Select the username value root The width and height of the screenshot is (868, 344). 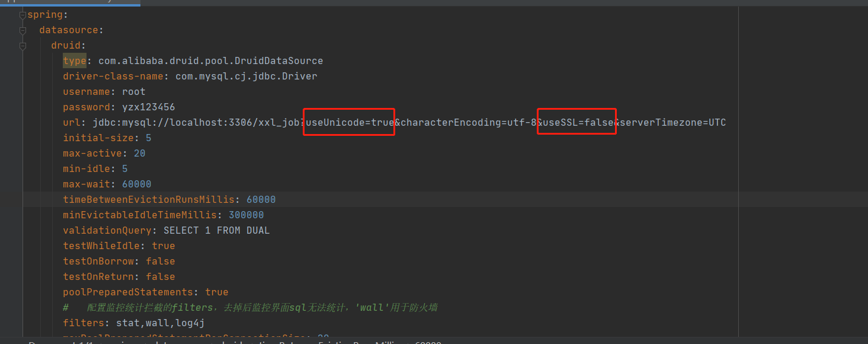pos(133,91)
